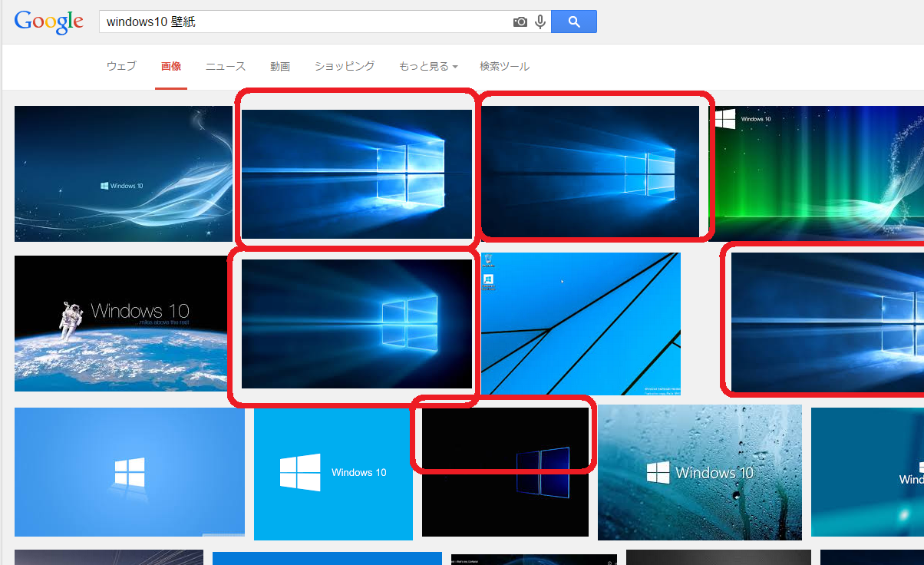Open hero wallpaper right of geometric lines image

point(827,322)
